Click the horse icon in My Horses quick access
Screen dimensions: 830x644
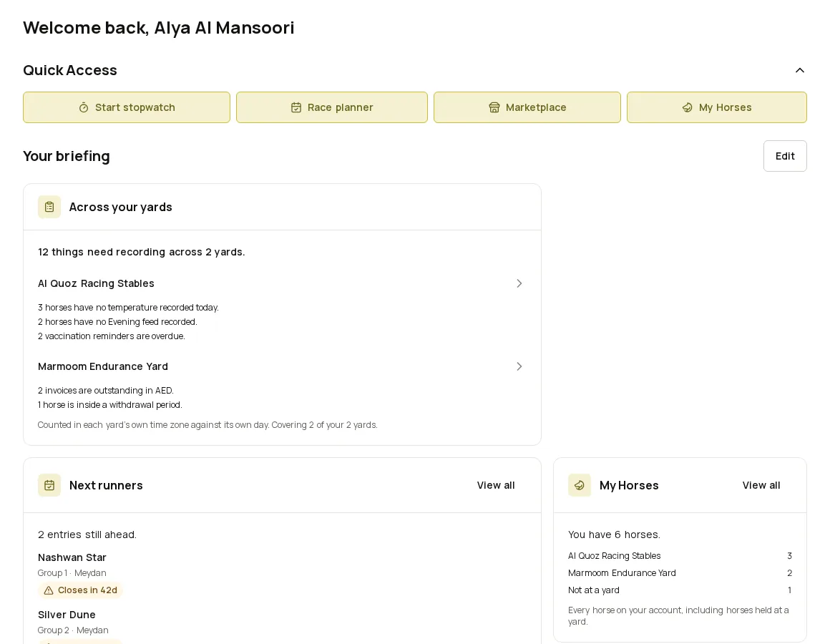687,108
